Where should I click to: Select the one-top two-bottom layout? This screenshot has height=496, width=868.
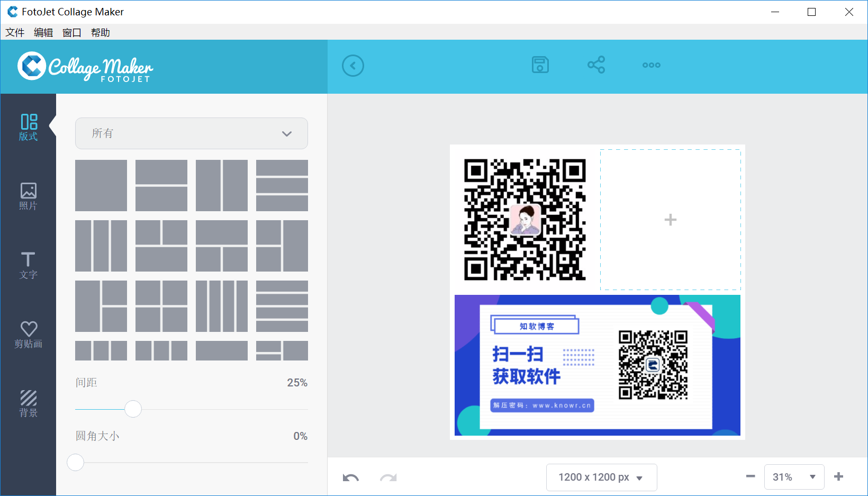(x=222, y=246)
